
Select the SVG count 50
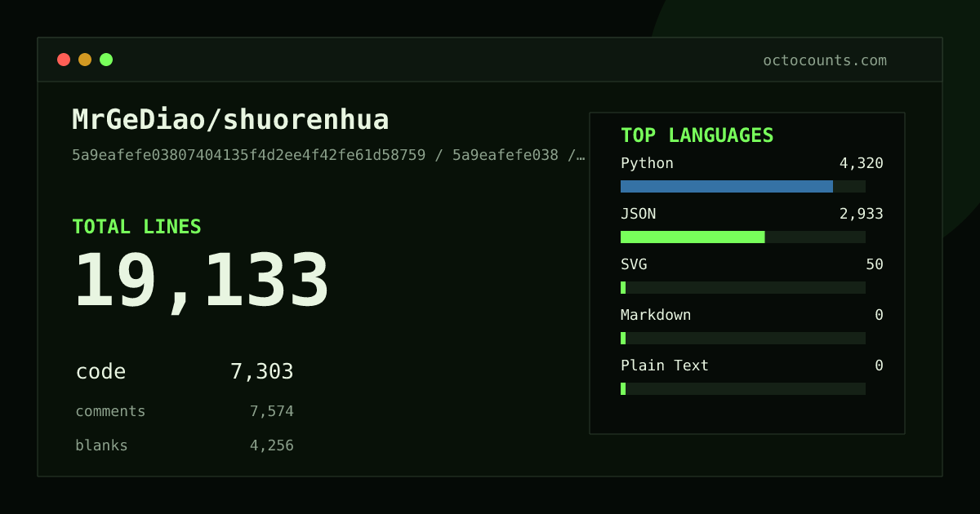point(875,264)
